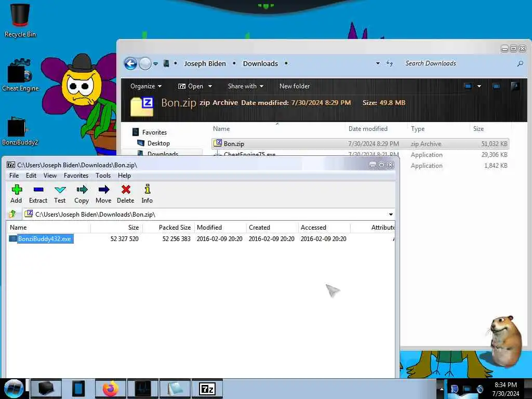This screenshot has height=399, width=532.
Task: Click the taskbar clock showing 8:34 PM
Action: pyautogui.click(x=506, y=389)
